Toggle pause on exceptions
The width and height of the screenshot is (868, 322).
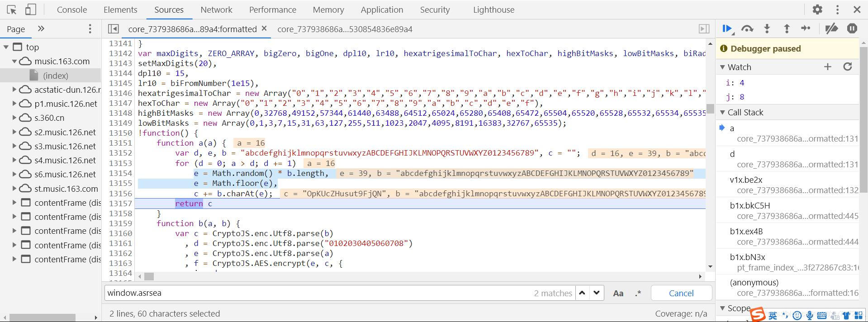852,29
